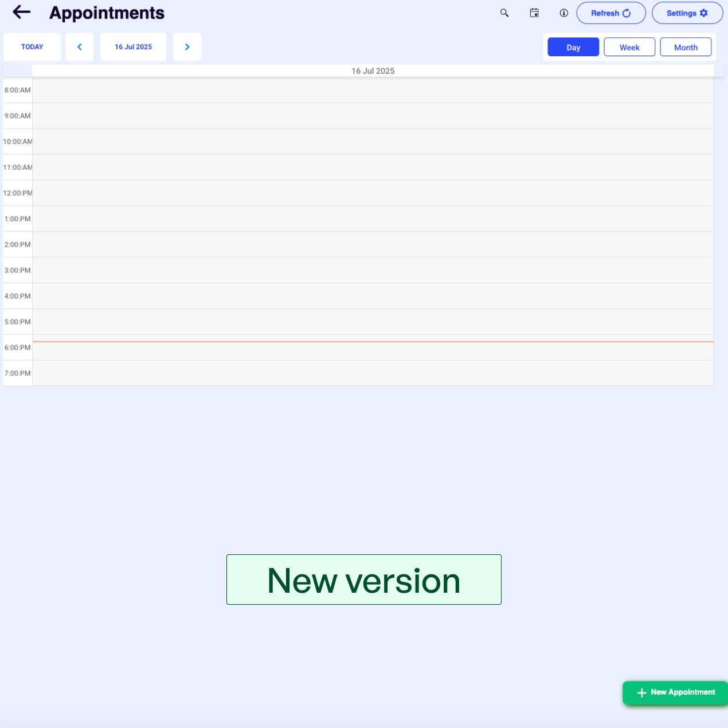Keep Day view selected by clicking Day
The width and height of the screenshot is (728, 728).
click(573, 46)
